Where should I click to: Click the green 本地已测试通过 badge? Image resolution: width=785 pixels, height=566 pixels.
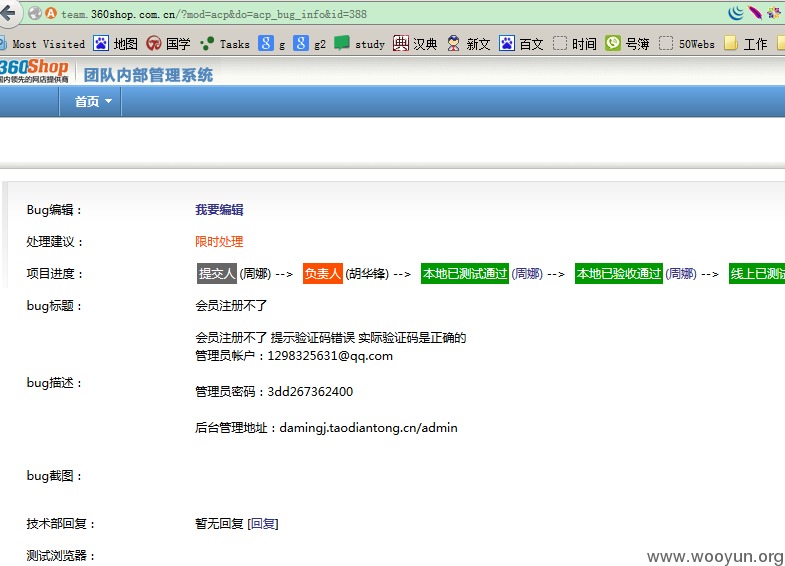465,274
